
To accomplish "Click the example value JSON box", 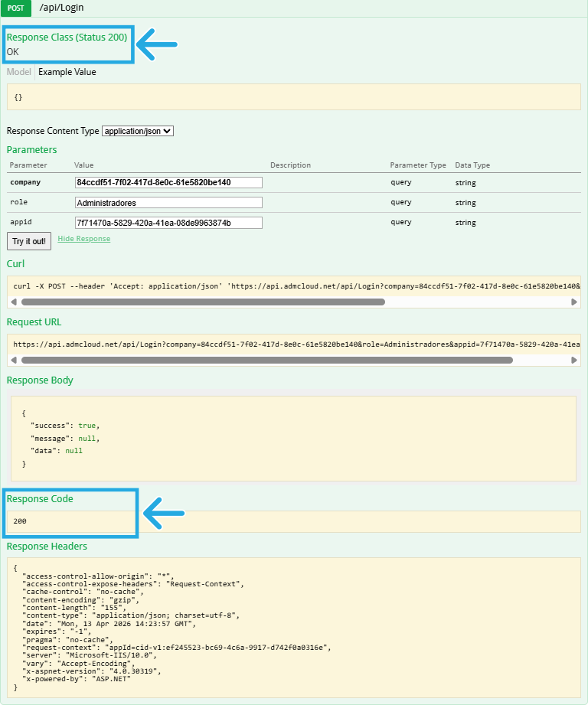I will 293,97.
